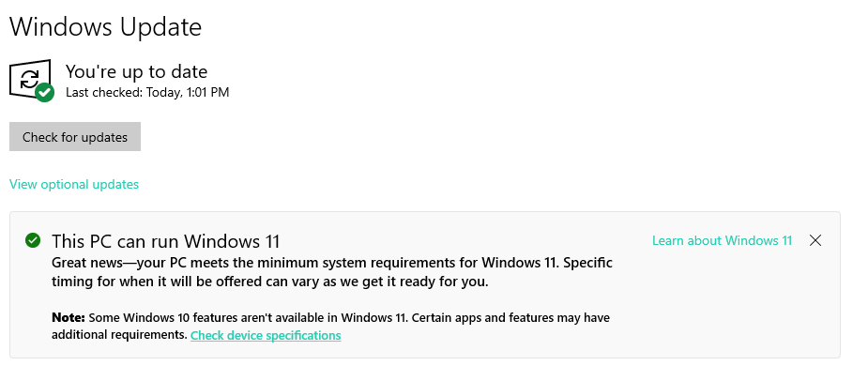Viewport: 868px width, 381px height.
Task: Click the update sync arrows icon
Action: click(29, 79)
